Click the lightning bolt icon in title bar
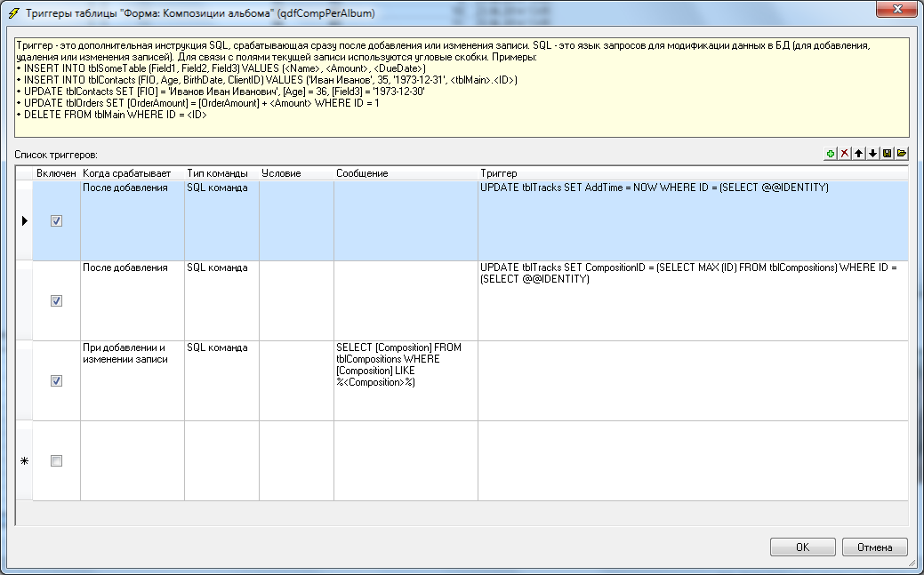924x575 pixels. pyautogui.click(x=14, y=13)
